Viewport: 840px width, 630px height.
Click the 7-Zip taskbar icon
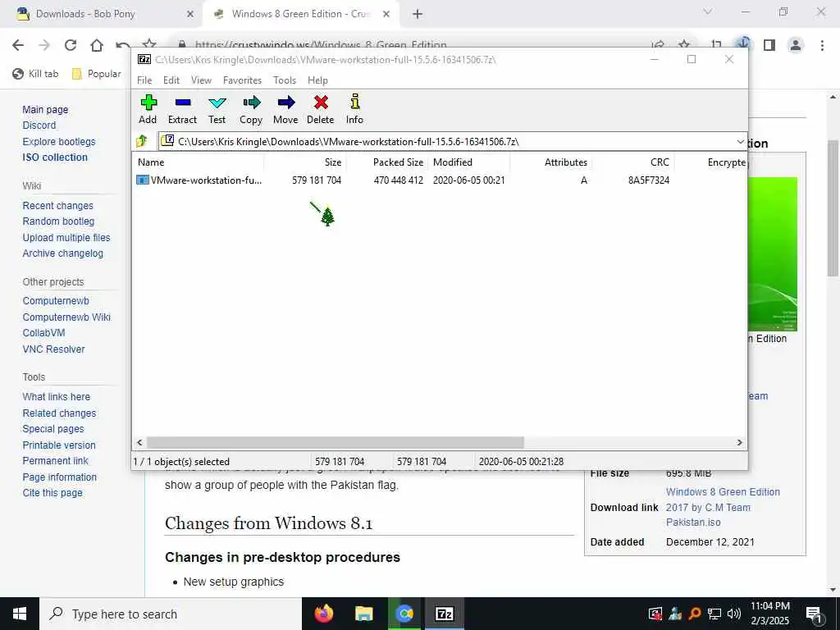point(444,614)
